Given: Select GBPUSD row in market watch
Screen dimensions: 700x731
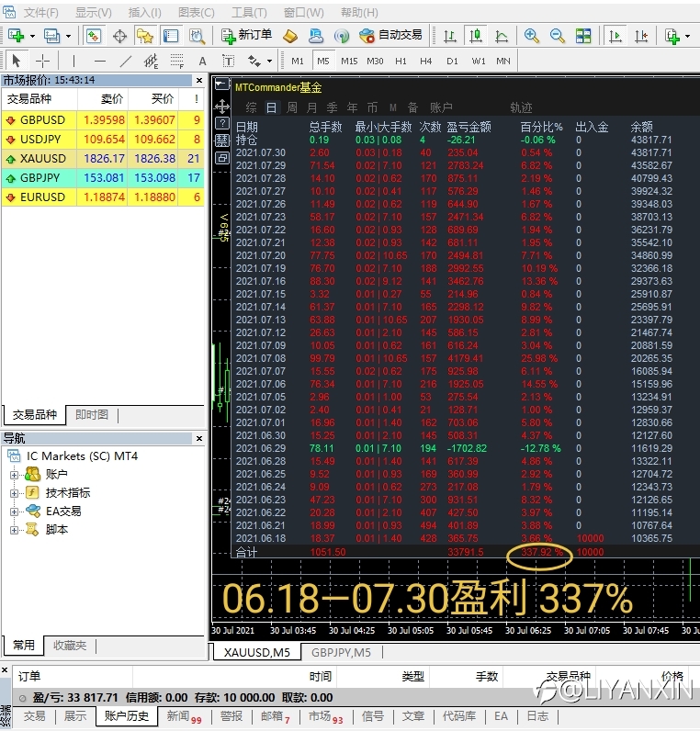Looking at the screenshot, I should click(103, 119).
